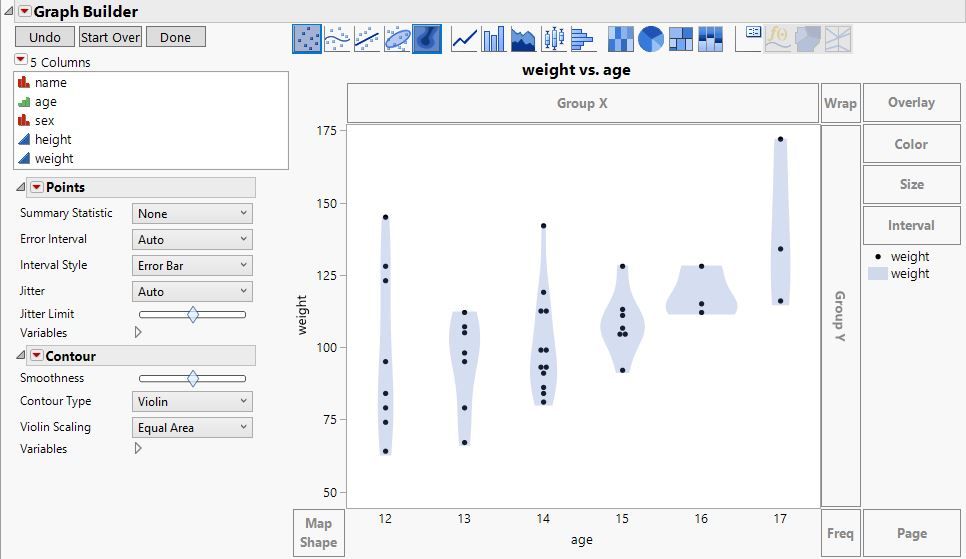Select the name column in the list
966x559 pixels.
(51, 82)
